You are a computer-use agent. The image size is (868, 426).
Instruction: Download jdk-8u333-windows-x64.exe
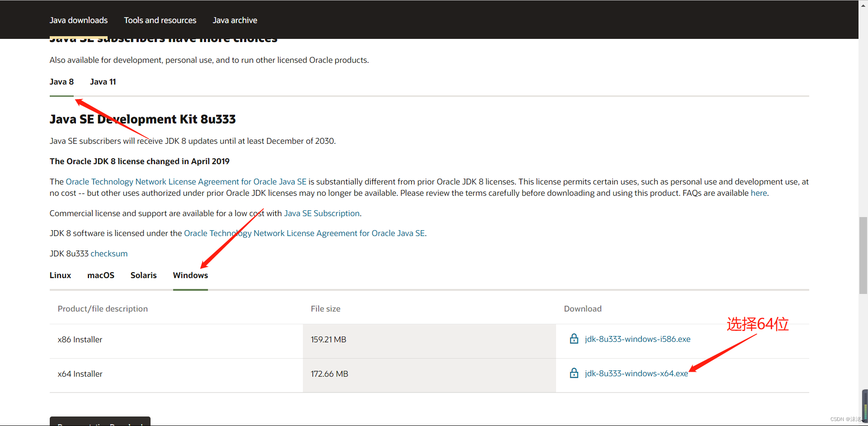(636, 374)
